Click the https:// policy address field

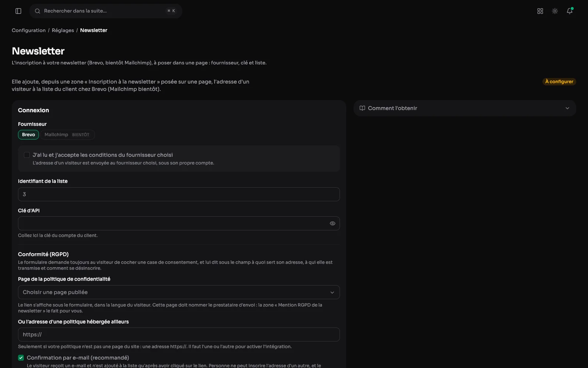point(179,335)
